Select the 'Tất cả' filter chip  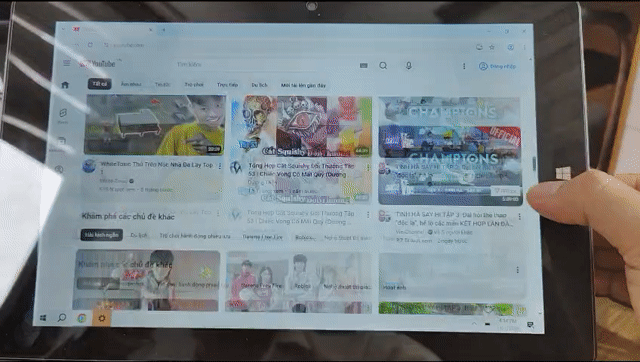pyautogui.click(x=100, y=84)
